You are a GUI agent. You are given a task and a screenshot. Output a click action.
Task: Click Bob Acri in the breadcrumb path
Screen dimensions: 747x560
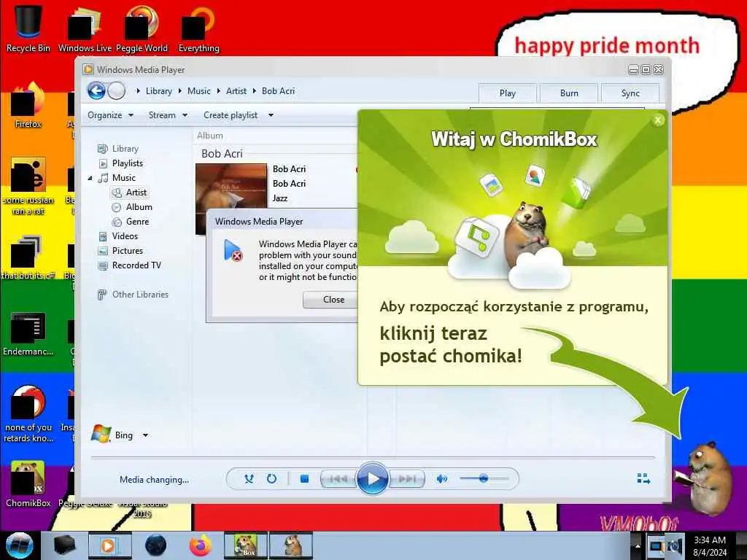(x=278, y=91)
